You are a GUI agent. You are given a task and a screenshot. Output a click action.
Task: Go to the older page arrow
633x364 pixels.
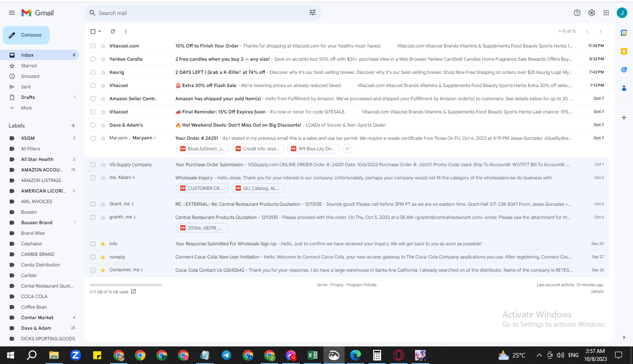pos(600,31)
